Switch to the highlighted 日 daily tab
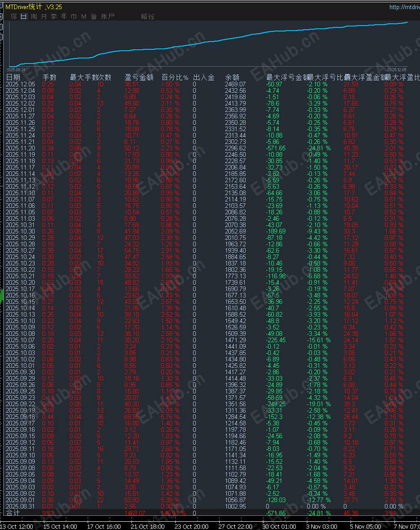420x530 pixels. pyautogui.click(x=23, y=16)
